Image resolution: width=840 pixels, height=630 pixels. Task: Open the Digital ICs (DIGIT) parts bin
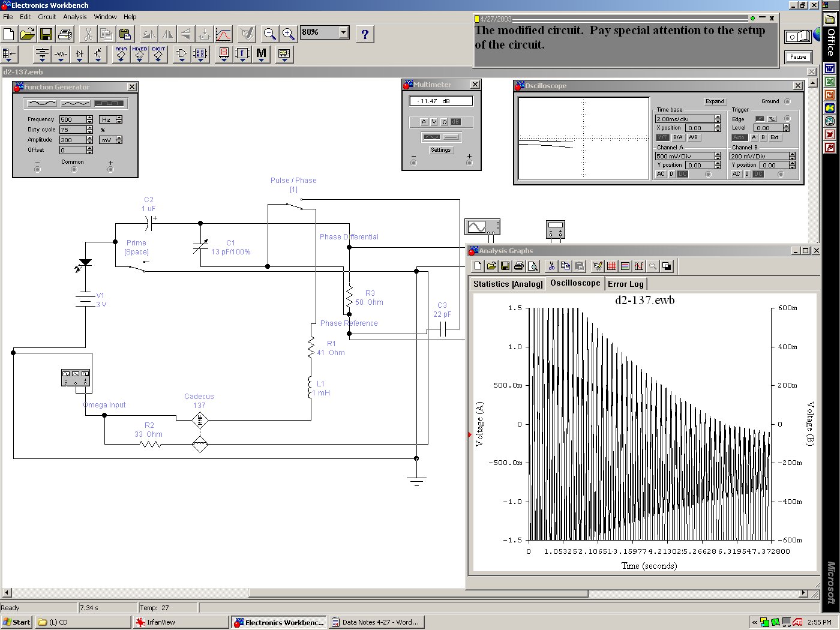point(158,55)
